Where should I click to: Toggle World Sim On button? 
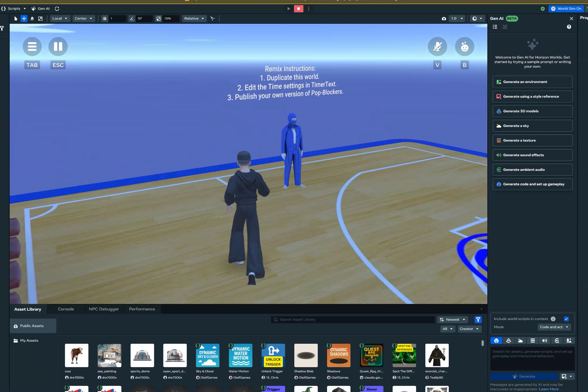[x=566, y=8]
